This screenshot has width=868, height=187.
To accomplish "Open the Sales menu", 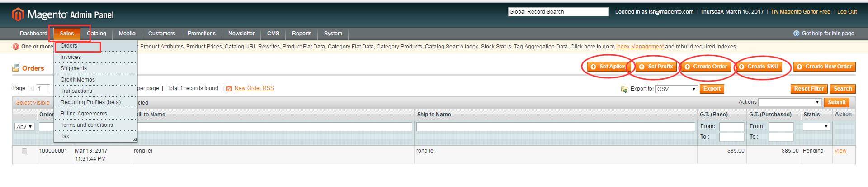I will (67, 34).
